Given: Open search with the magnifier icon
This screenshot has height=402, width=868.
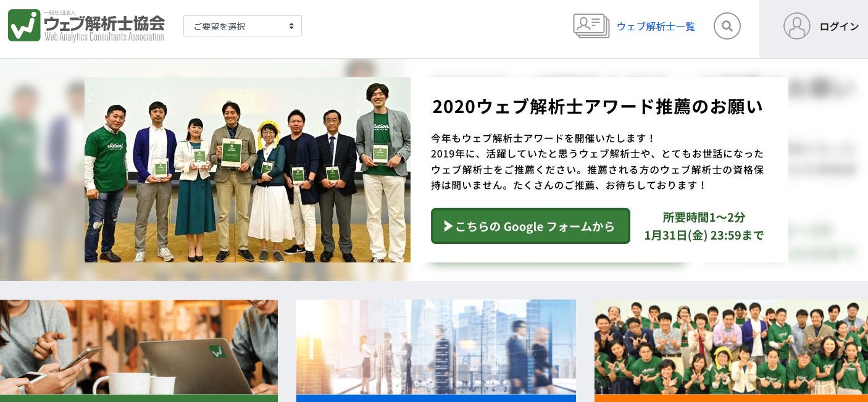Looking at the screenshot, I should [x=727, y=26].
